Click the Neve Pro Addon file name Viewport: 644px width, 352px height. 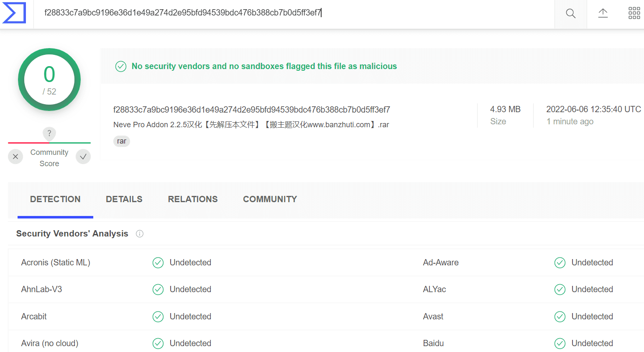coord(251,125)
